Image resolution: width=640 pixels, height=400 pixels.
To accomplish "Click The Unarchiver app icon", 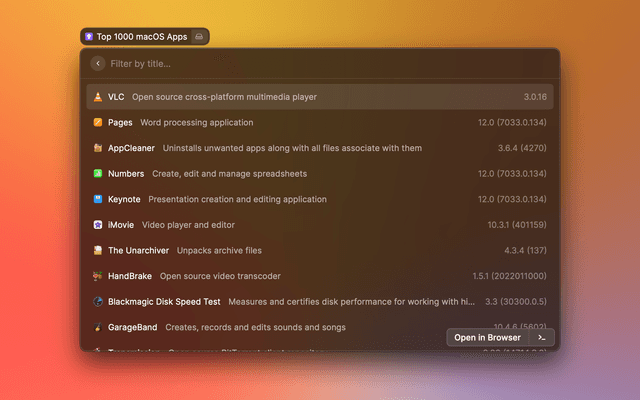I will pyautogui.click(x=98, y=250).
